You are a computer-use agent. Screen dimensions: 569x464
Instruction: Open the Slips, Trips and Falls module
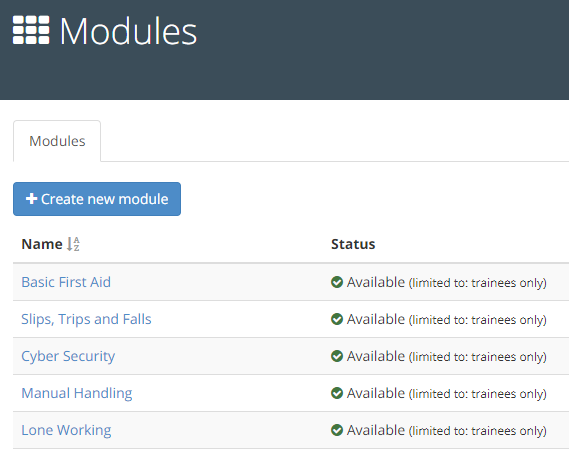pyautogui.click(x=86, y=319)
